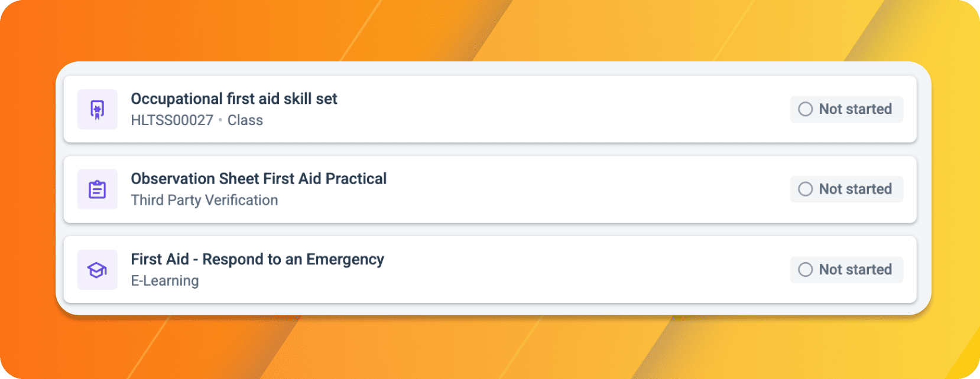Select the checklist icon beside Third Party Verification

coord(97,189)
